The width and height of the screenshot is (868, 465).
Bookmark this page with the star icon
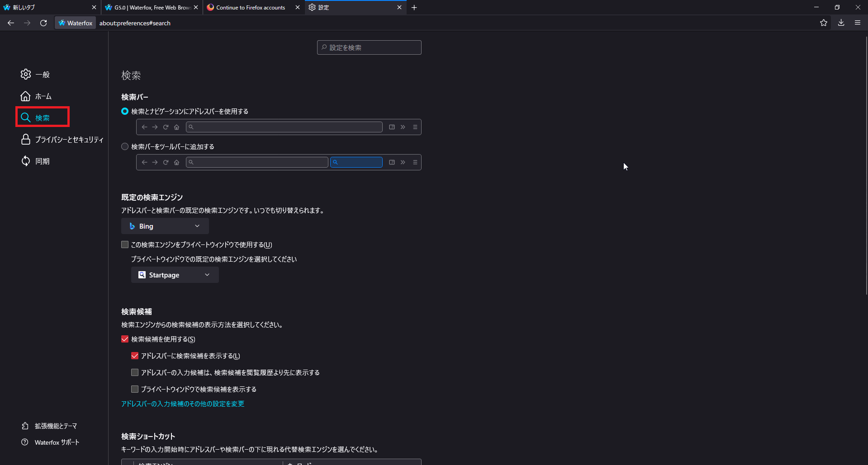[824, 23]
